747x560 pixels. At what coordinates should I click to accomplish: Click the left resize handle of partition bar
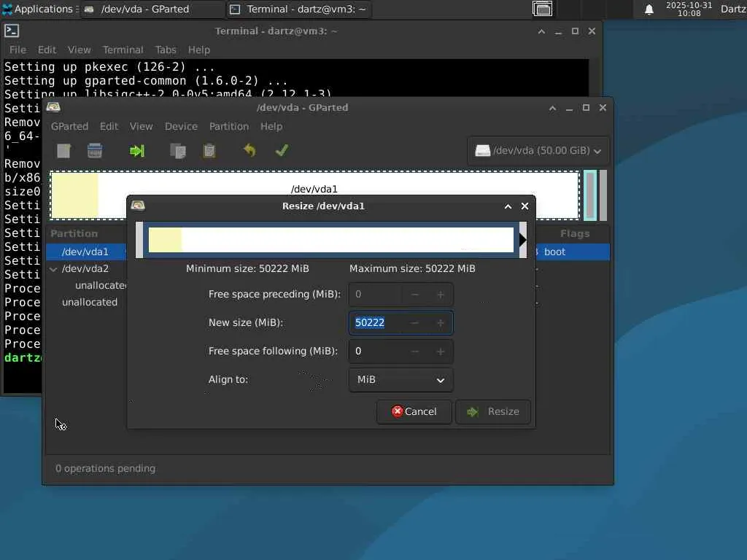pos(139,240)
